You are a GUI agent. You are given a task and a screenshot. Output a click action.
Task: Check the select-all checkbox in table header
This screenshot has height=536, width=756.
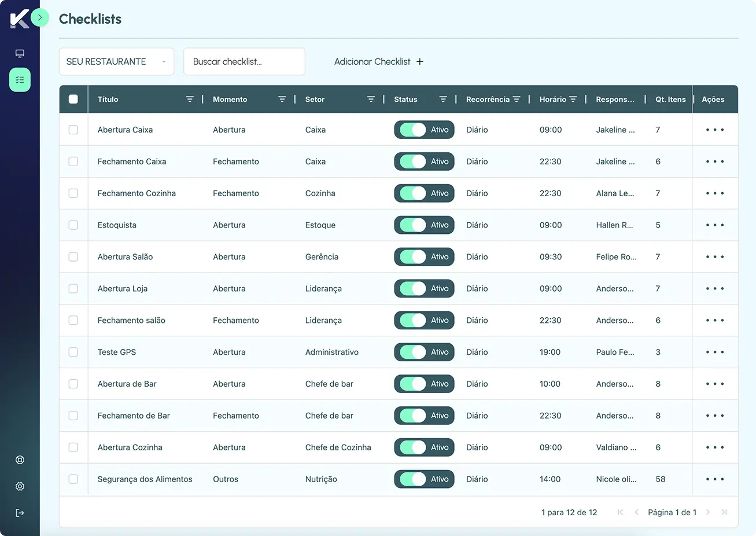73,99
